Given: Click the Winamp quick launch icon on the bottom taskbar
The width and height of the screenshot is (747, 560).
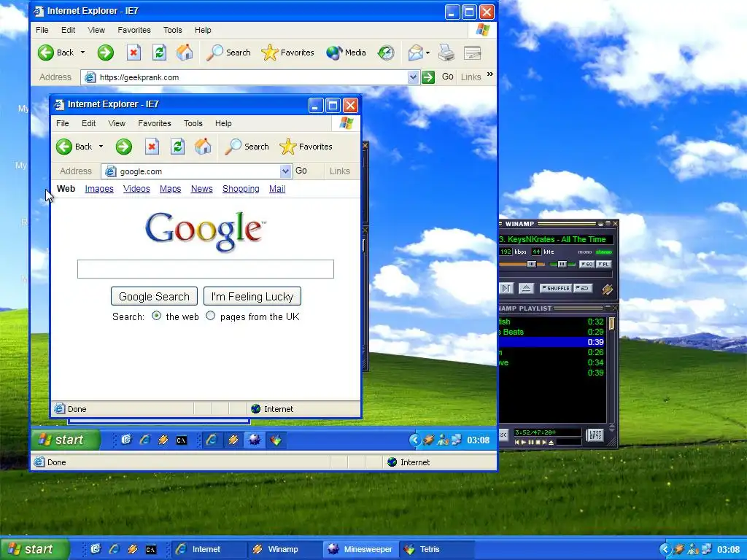Looking at the screenshot, I should [133, 549].
